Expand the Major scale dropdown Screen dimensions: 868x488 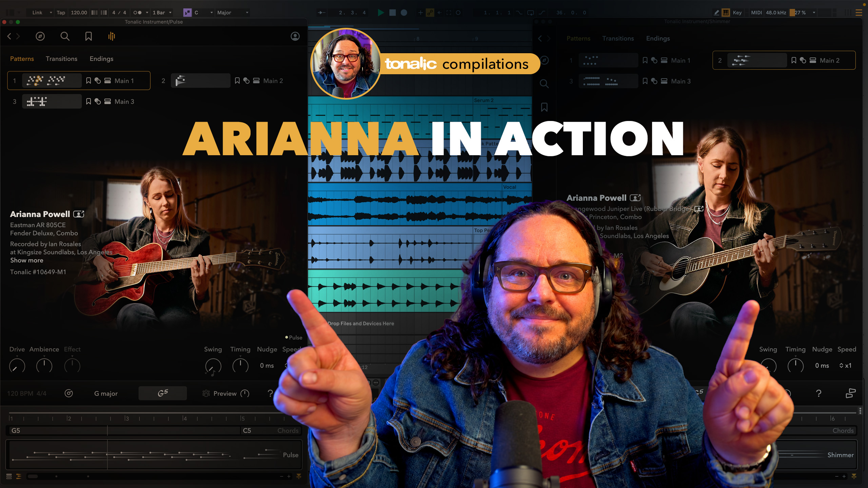click(x=233, y=13)
